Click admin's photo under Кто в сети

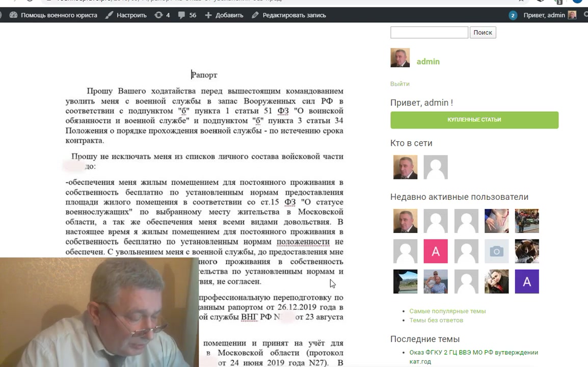[x=405, y=167]
